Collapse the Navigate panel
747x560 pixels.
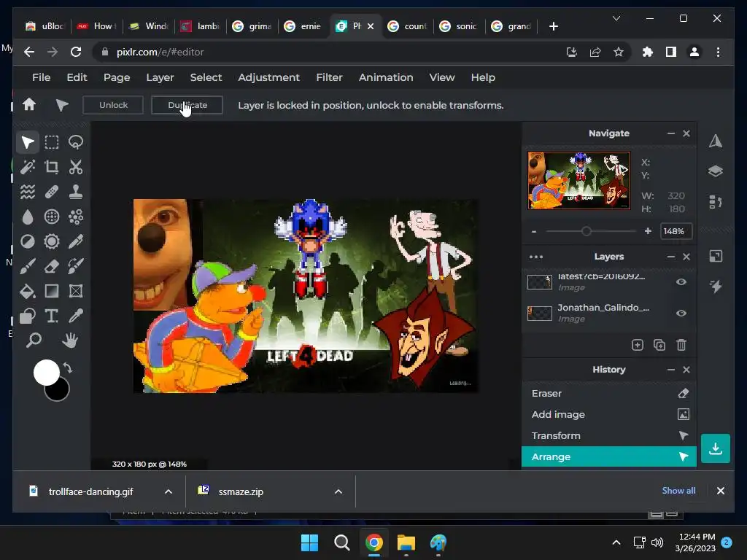coord(671,134)
